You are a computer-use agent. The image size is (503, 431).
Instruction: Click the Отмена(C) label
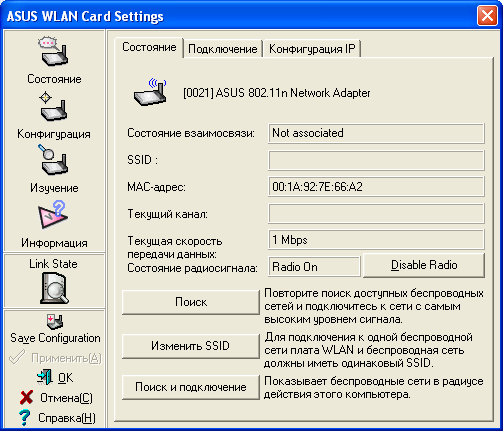pyautogui.click(x=66, y=398)
